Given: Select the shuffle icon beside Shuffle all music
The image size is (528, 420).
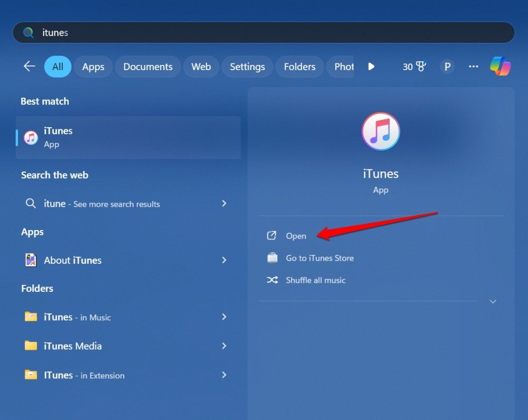Looking at the screenshot, I should (272, 280).
